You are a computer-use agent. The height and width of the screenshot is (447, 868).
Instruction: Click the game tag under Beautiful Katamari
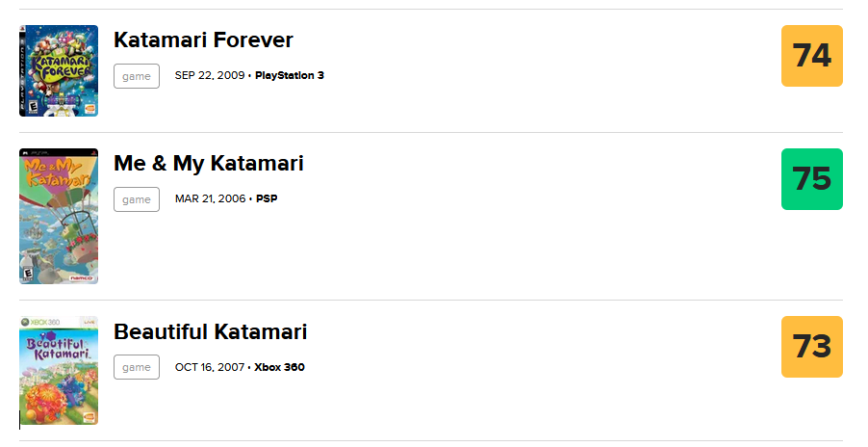(137, 367)
